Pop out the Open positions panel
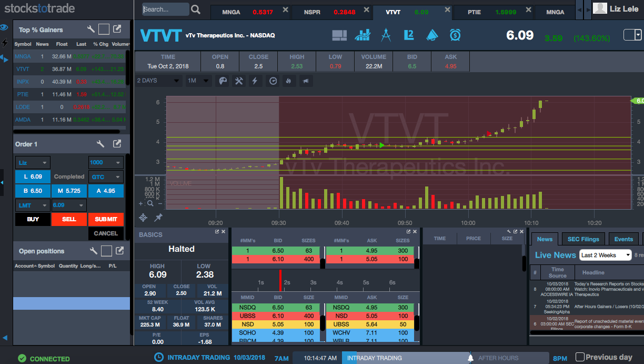This screenshot has width=644, height=364. tap(119, 251)
